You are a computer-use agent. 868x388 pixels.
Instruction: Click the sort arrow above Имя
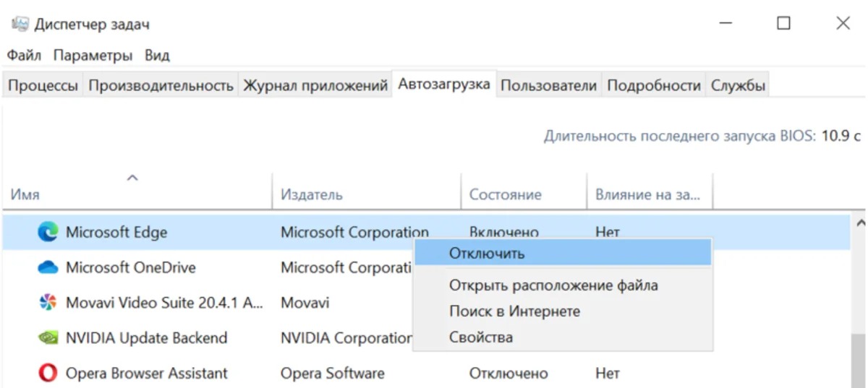132,178
